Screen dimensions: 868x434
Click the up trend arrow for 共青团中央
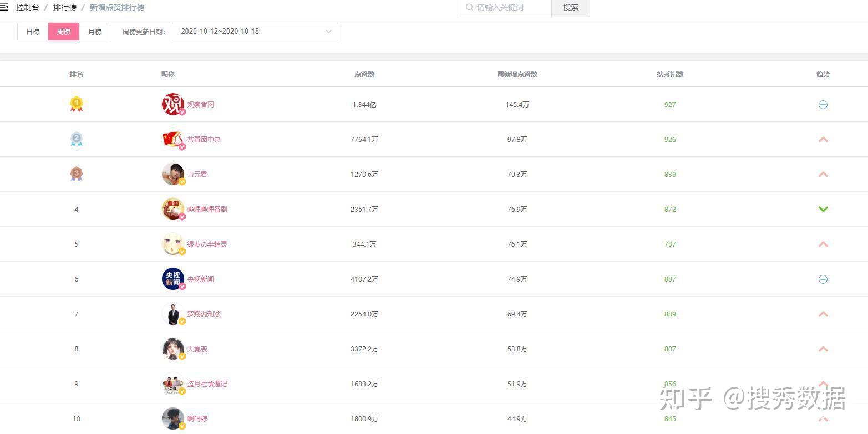coord(823,139)
